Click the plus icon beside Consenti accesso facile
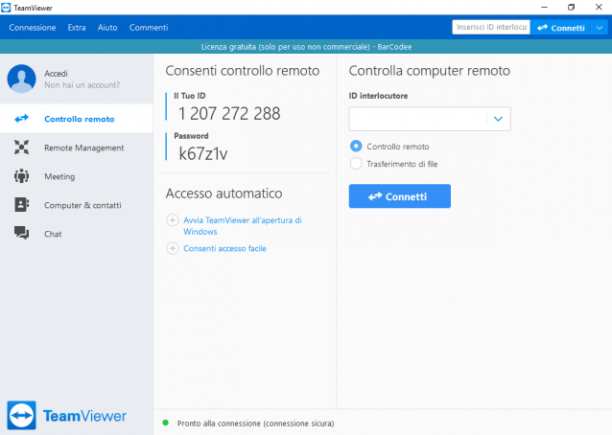This screenshot has width=612, height=435. point(173,248)
